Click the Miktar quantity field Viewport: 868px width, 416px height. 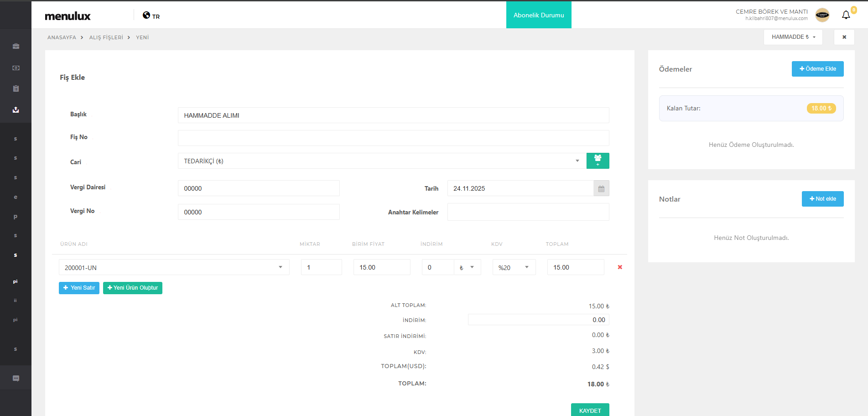click(x=322, y=267)
